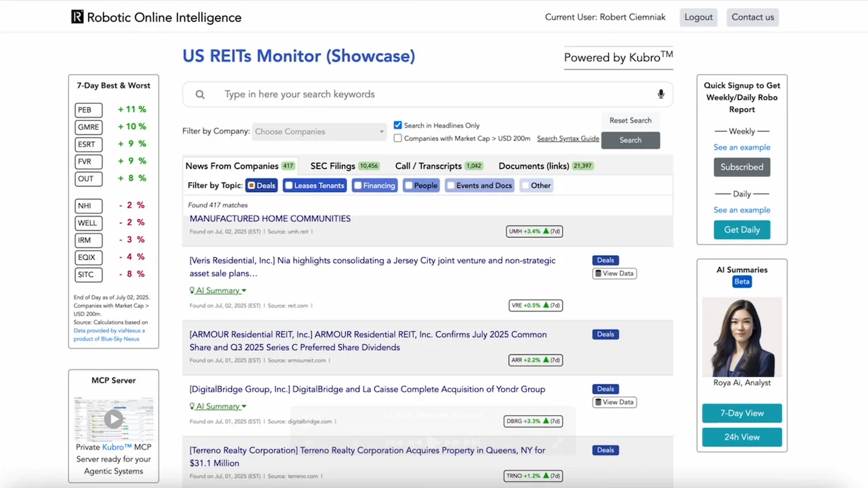The height and width of the screenshot is (488, 868).
Task: Check Companies with Market Cap > USD 200m
Action: [398, 138]
